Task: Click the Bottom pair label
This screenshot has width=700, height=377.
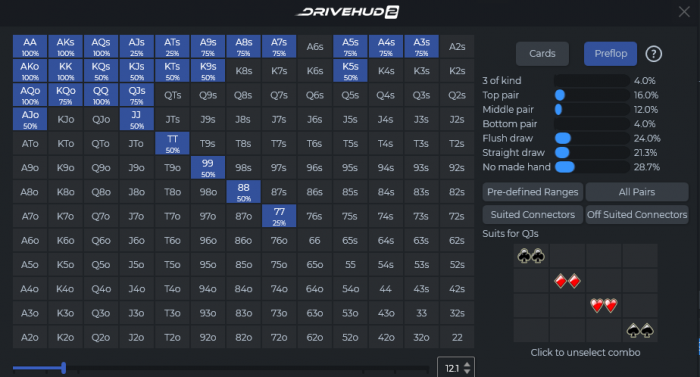Action: pos(510,124)
